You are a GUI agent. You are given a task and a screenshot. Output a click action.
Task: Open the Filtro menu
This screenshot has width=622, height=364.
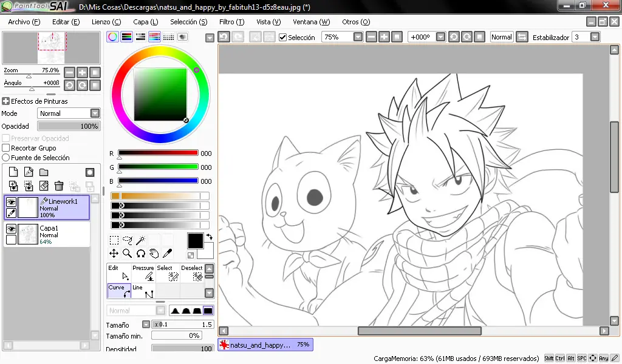point(231,22)
